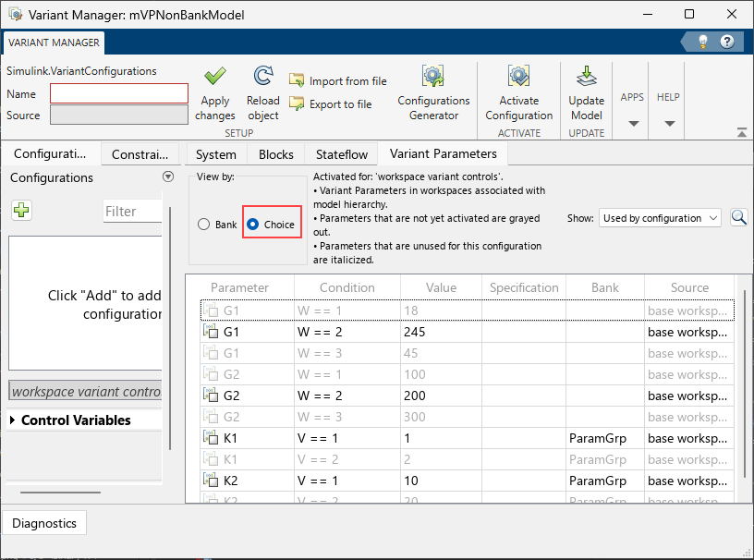Switch to the System tab
The height and width of the screenshot is (560, 754).
tap(216, 154)
